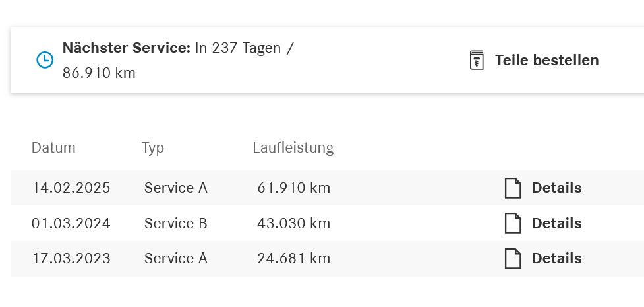The image size is (644, 307).
Task: Click Service A type in the first row
Action: point(176,188)
